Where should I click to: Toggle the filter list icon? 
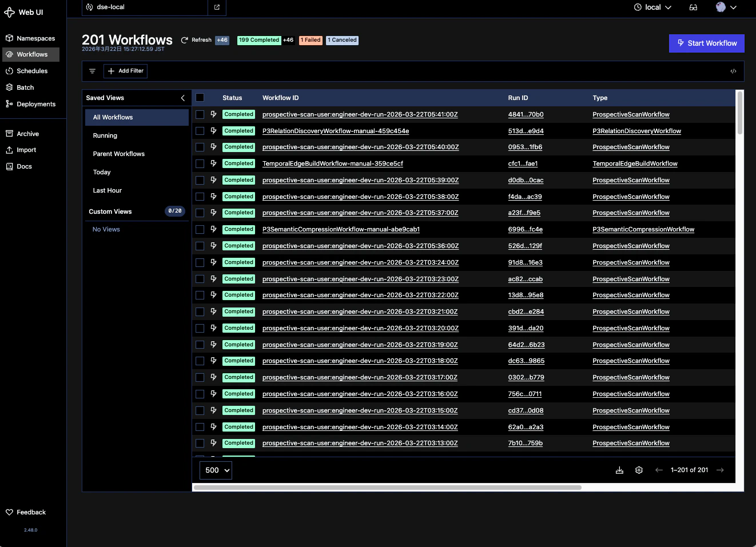pyautogui.click(x=92, y=71)
